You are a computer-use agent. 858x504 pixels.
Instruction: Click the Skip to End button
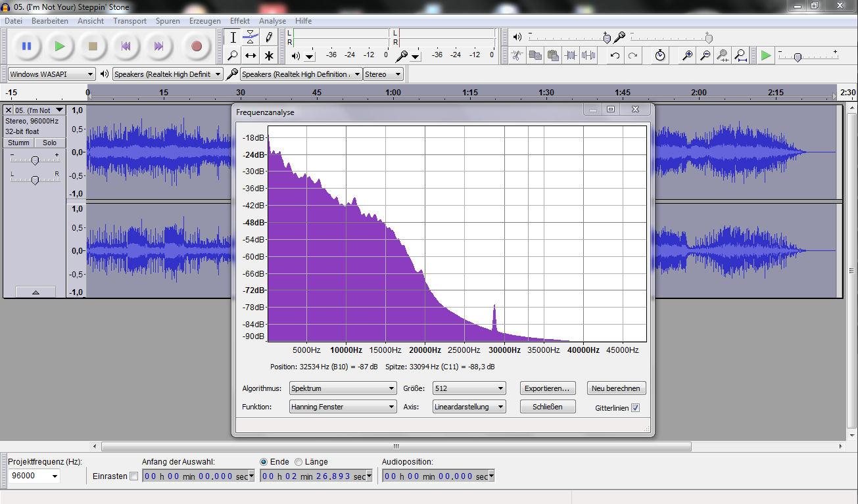point(158,46)
